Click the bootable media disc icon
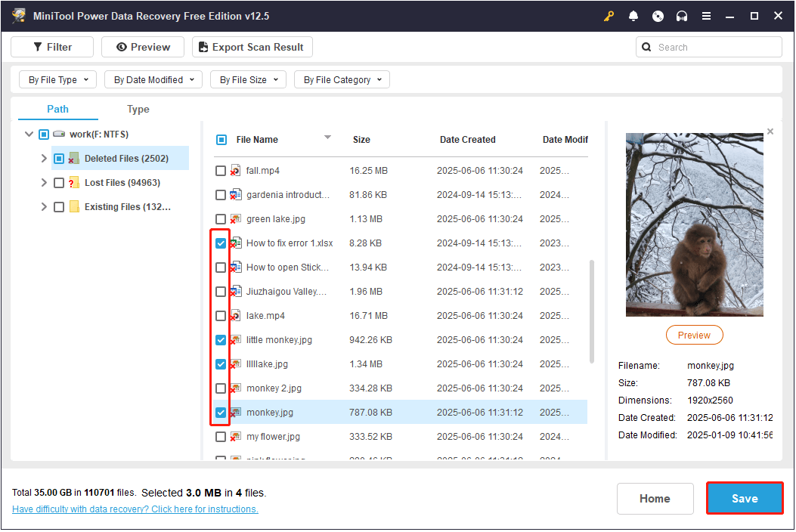The image size is (796, 532). click(657, 15)
